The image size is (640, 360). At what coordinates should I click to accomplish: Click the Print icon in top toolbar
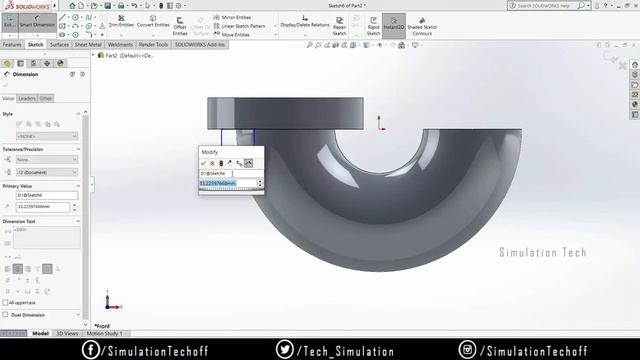(x=121, y=6)
